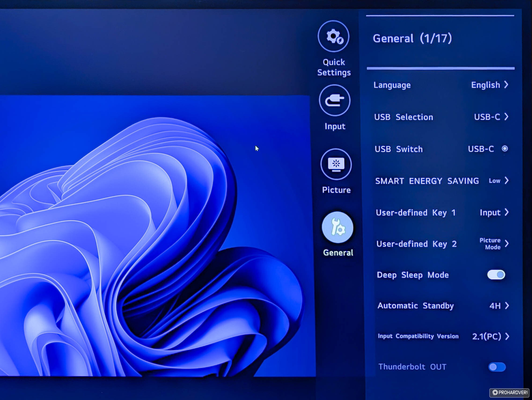Click the General menu label

[x=338, y=253]
